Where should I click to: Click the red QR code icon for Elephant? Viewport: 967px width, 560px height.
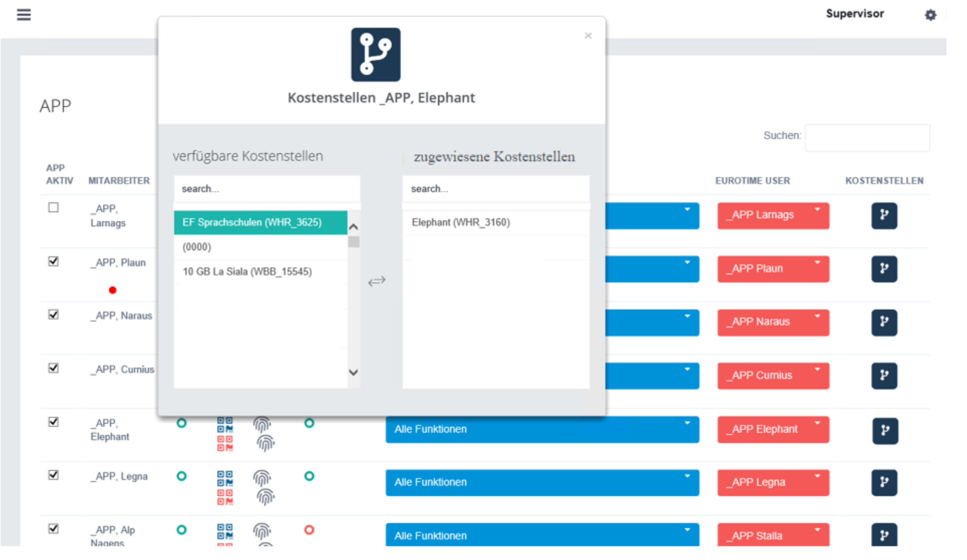pyautogui.click(x=225, y=443)
